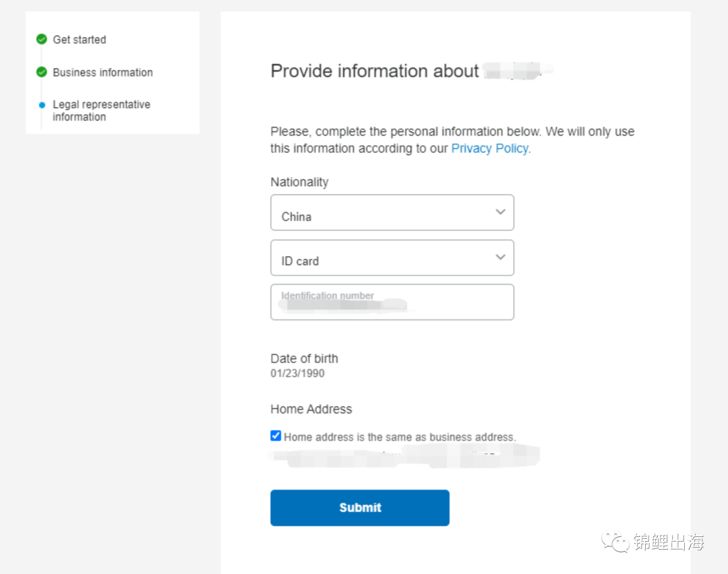Click the green checkmark beside Business information
This screenshot has height=574, width=728.
click(42, 72)
